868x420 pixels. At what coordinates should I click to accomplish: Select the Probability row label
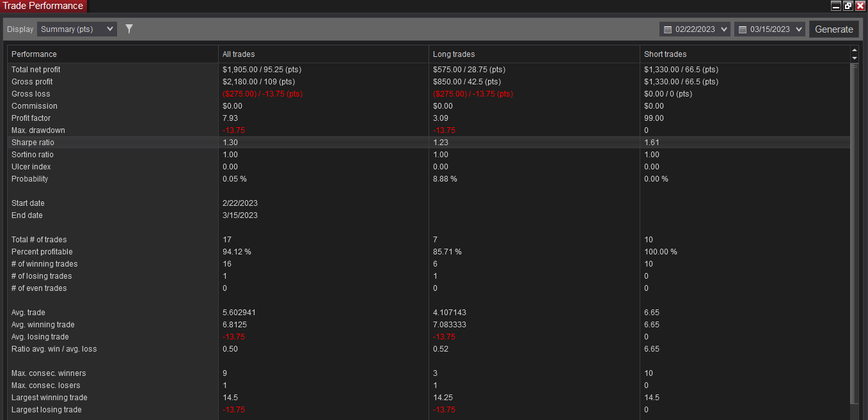point(30,179)
